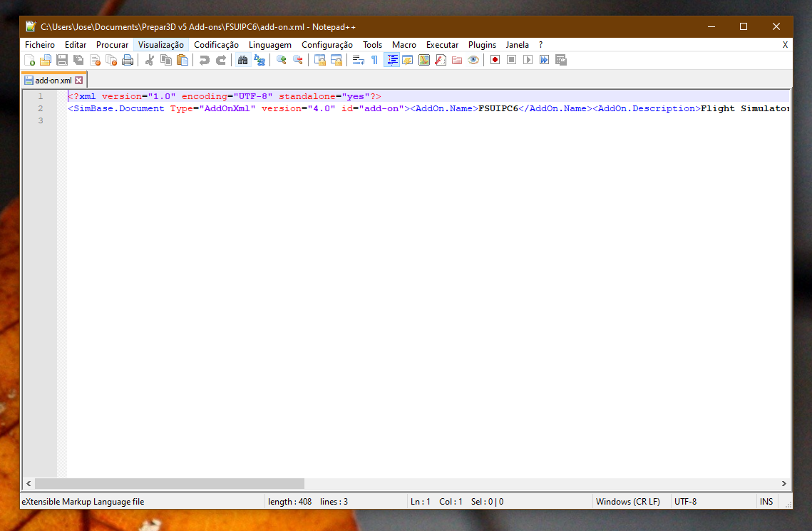Zoom out with the magnifier minus icon
Screen dimensions: 812x531
click(298, 60)
